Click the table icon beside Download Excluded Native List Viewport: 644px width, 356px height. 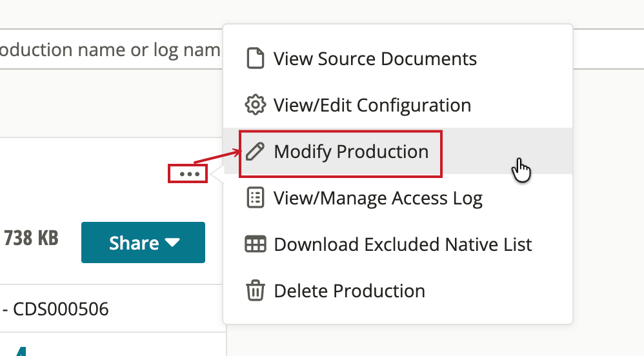pos(255,244)
